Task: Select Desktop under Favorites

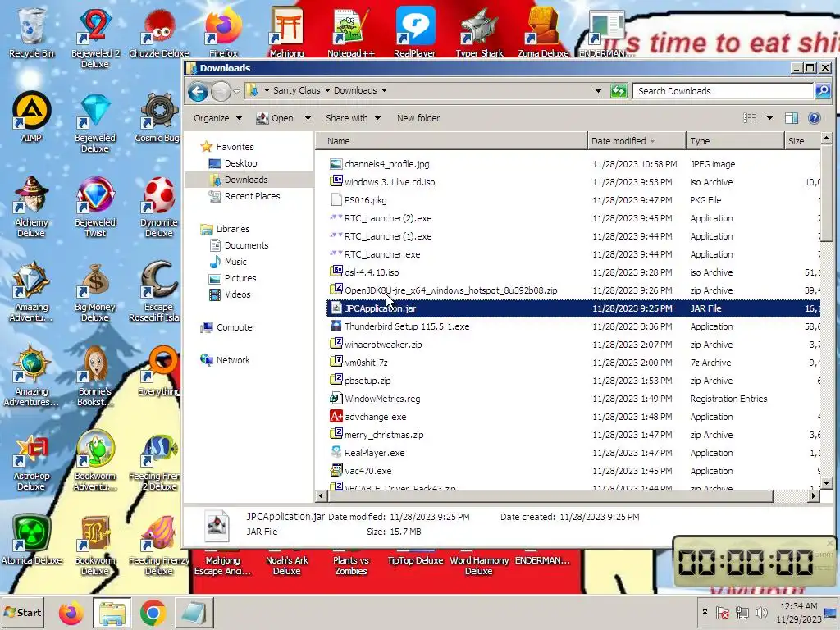Action: pos(240,163)
